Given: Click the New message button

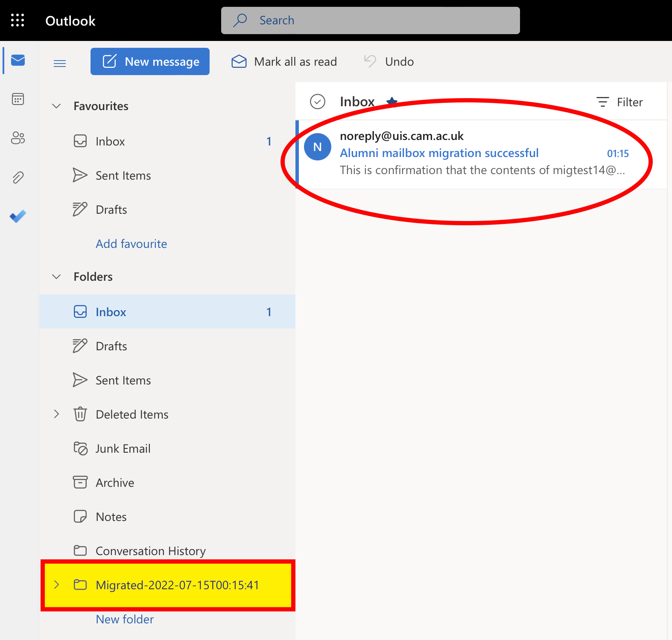Looking at the screenshot, I should (x=150, y=61).
